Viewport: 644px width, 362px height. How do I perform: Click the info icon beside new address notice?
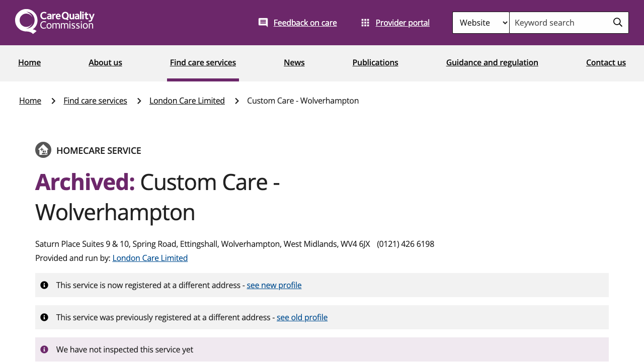click(44, 285)
